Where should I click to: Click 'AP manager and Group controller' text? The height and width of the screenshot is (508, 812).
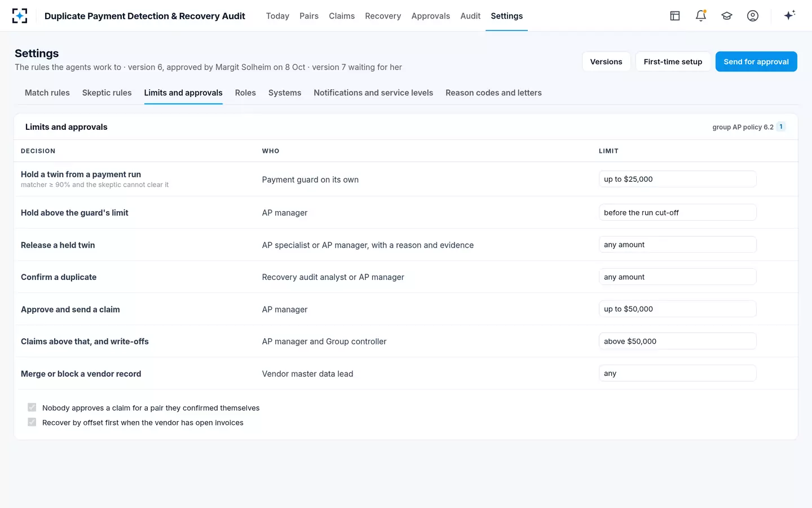pos(324,341)
